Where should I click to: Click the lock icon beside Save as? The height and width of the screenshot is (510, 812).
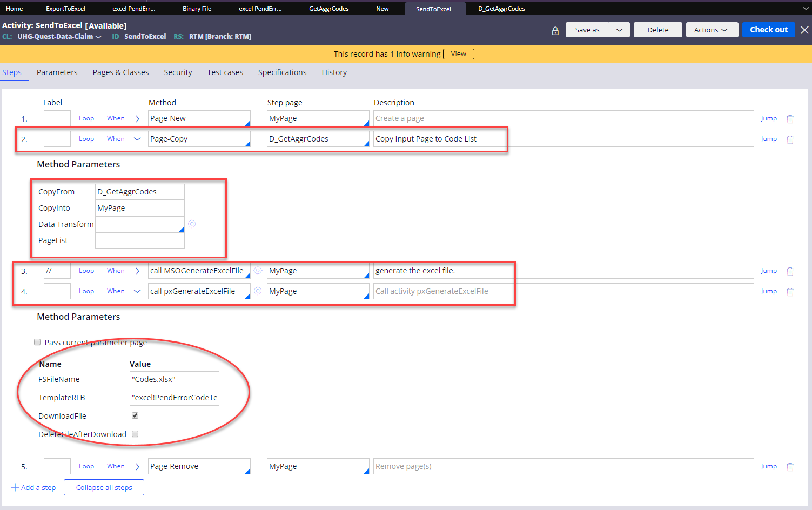tap(555, 31)
